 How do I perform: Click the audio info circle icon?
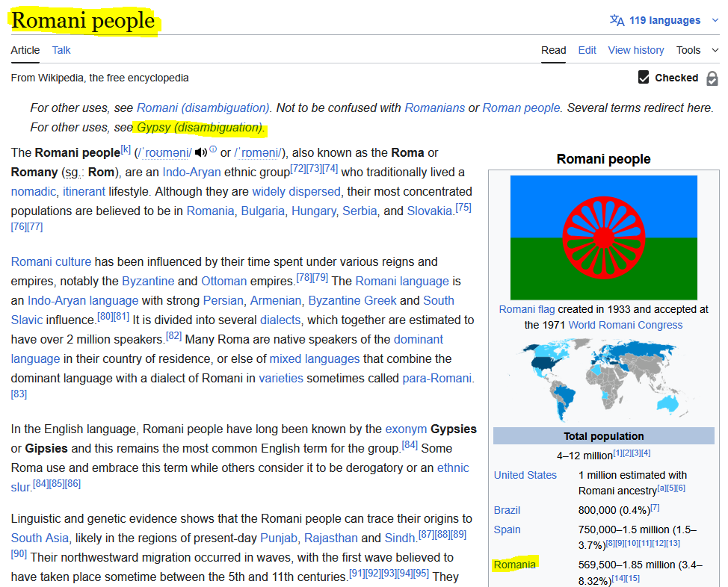click(212, 149)
